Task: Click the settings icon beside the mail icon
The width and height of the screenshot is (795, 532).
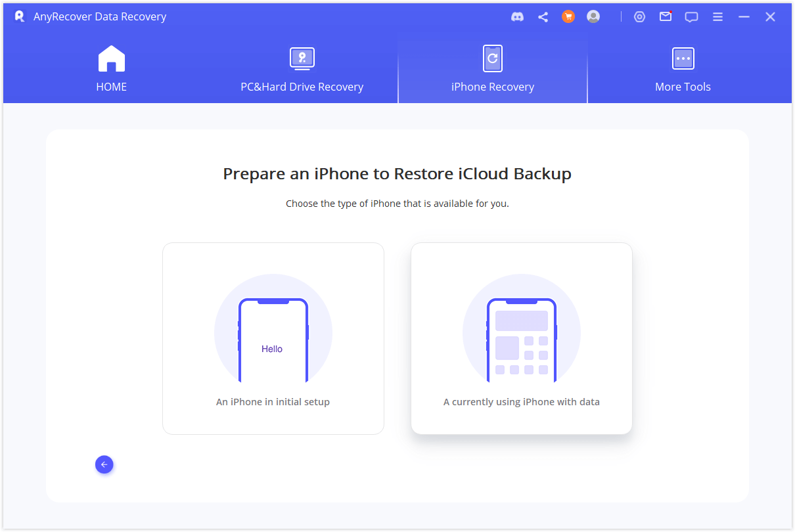Action: [x=639, y=17]
